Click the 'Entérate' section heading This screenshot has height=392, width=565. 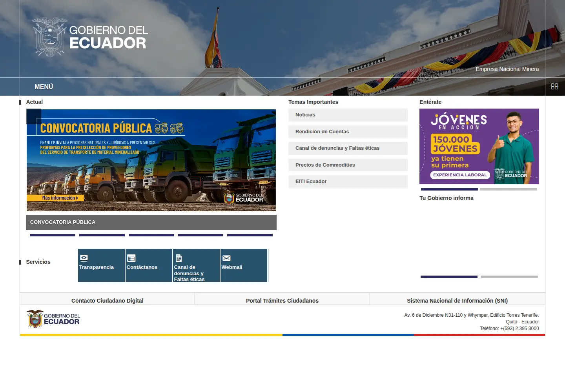(430, 102)
